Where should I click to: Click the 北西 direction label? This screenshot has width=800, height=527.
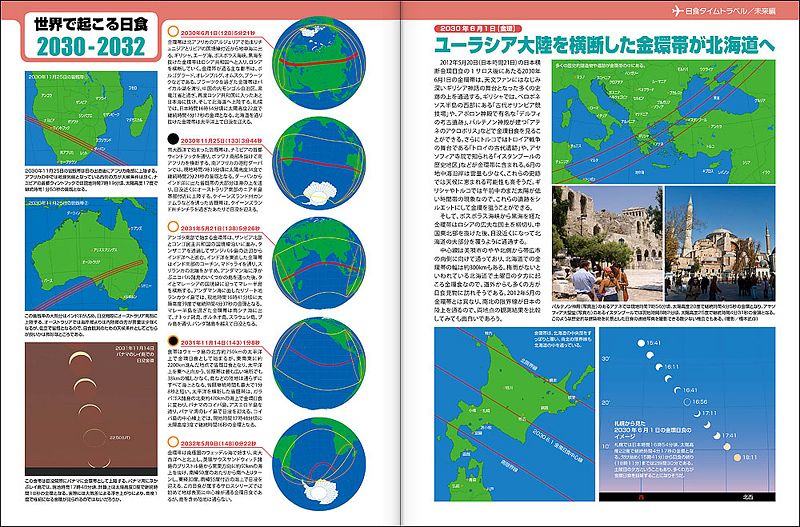click(748, 497)
